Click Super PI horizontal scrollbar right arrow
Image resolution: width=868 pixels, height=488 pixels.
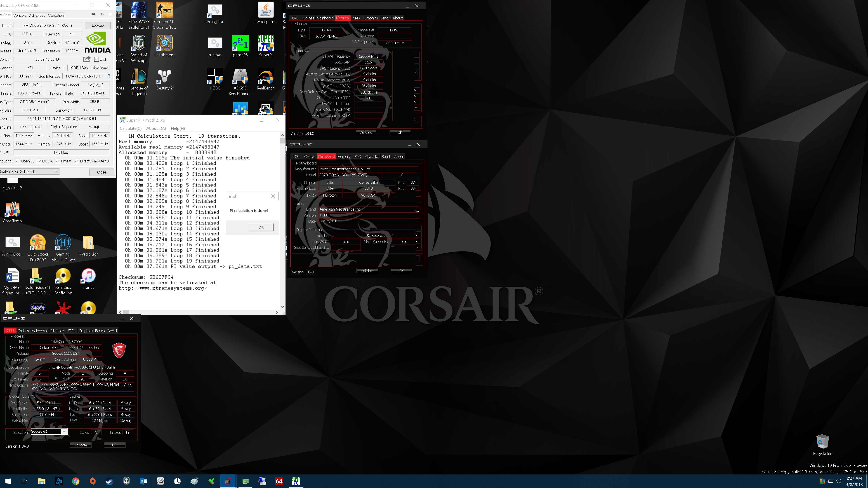pos(277,312)
